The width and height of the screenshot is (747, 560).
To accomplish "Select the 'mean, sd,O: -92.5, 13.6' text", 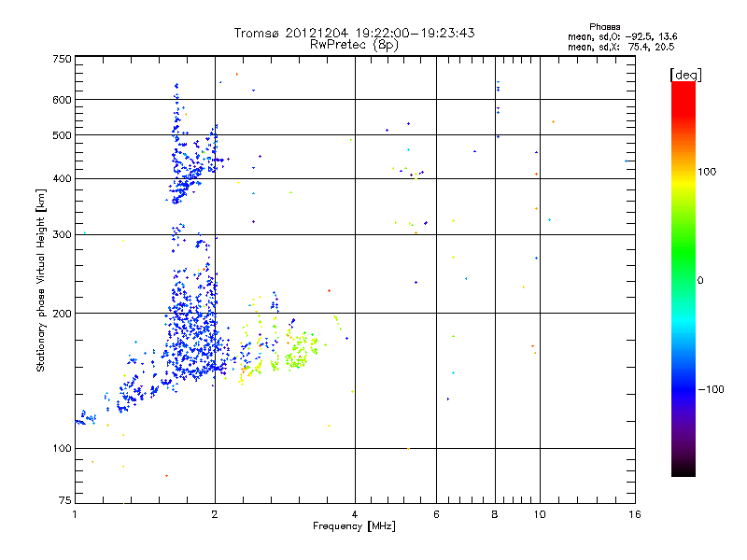I will [x=622, y=36].
